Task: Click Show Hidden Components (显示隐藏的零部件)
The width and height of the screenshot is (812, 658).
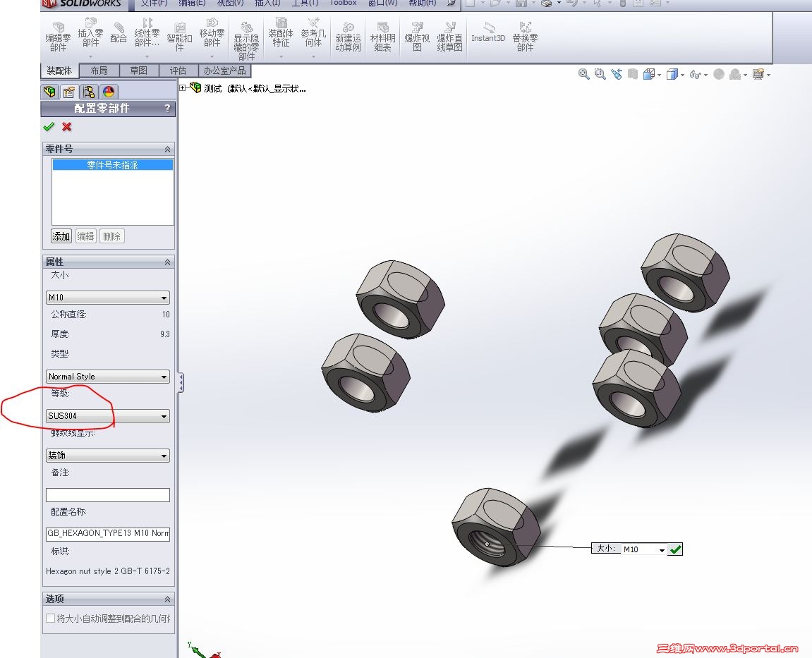Action: point(246,40)
